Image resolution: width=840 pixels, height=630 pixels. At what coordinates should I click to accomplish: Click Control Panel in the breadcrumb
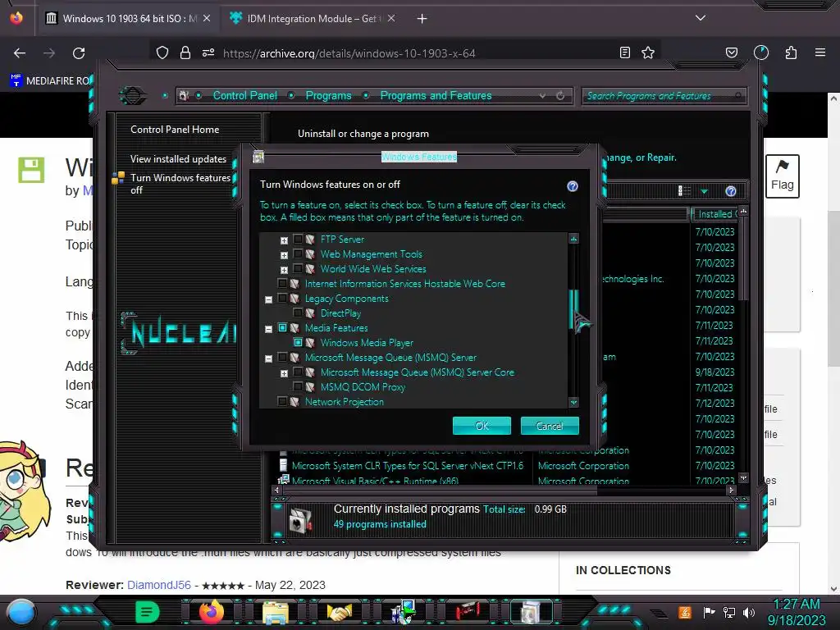tap(244, 95)
